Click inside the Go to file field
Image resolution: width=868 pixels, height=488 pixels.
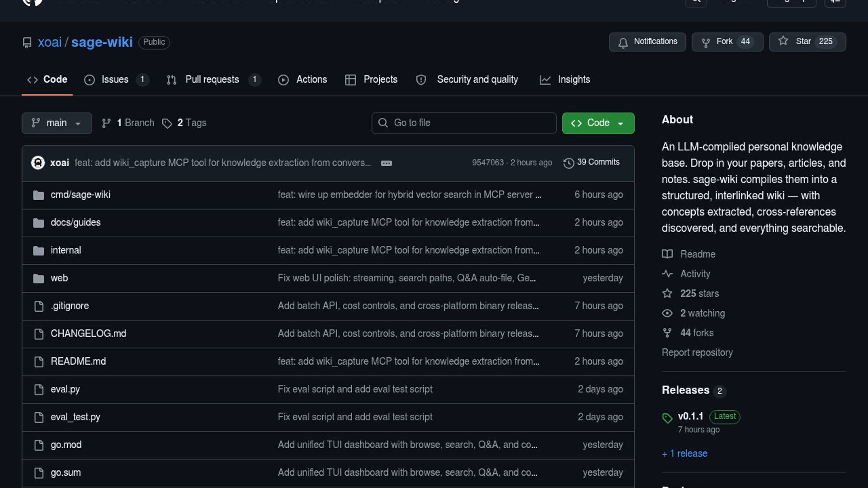[464, 123]
